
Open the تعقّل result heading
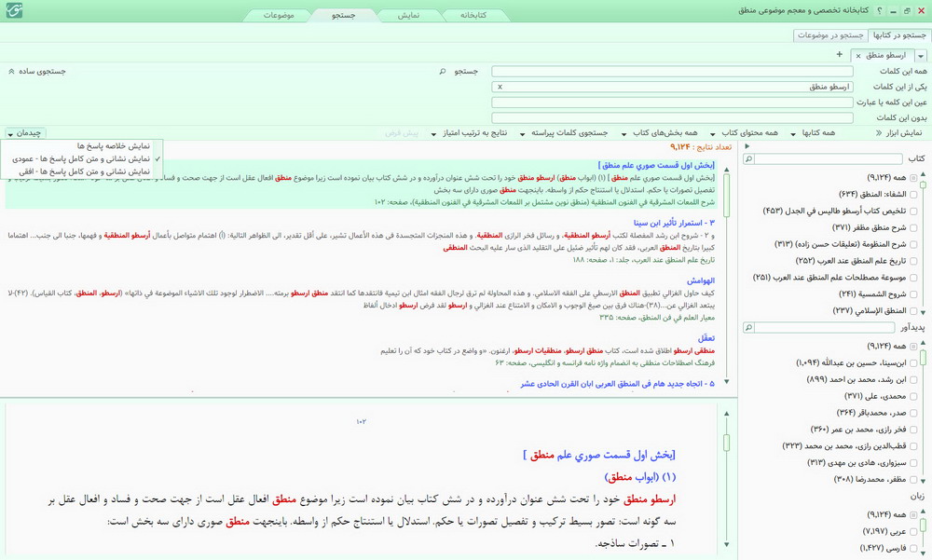coord(706,338)
